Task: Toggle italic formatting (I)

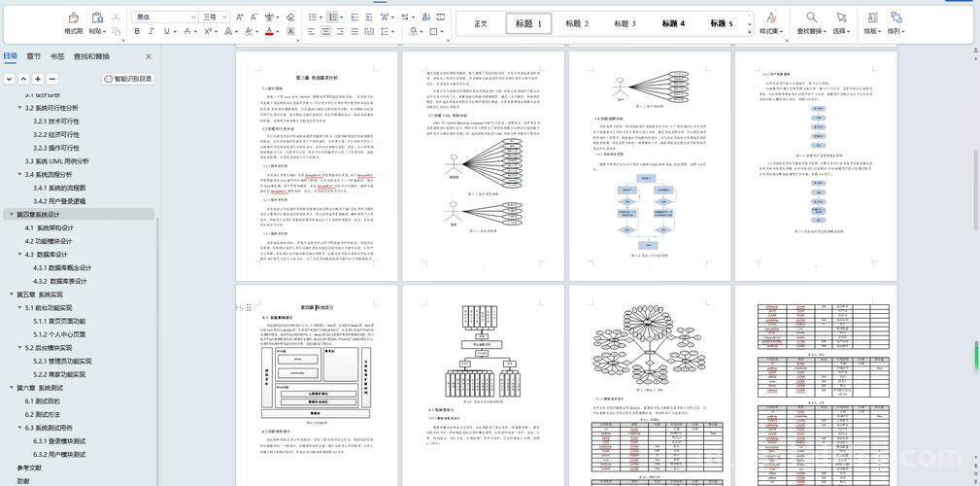Action: [151, 31]
